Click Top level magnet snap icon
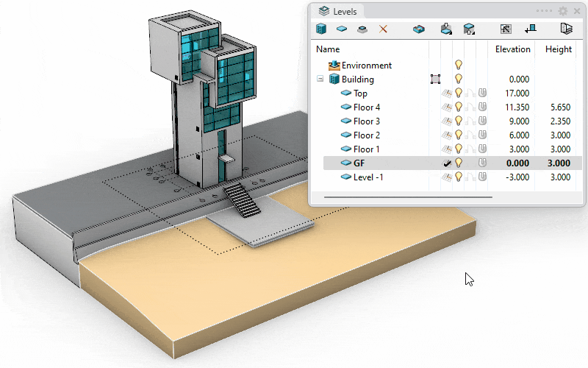This screenshot has width=588, height=368. [x=482, y=93]
